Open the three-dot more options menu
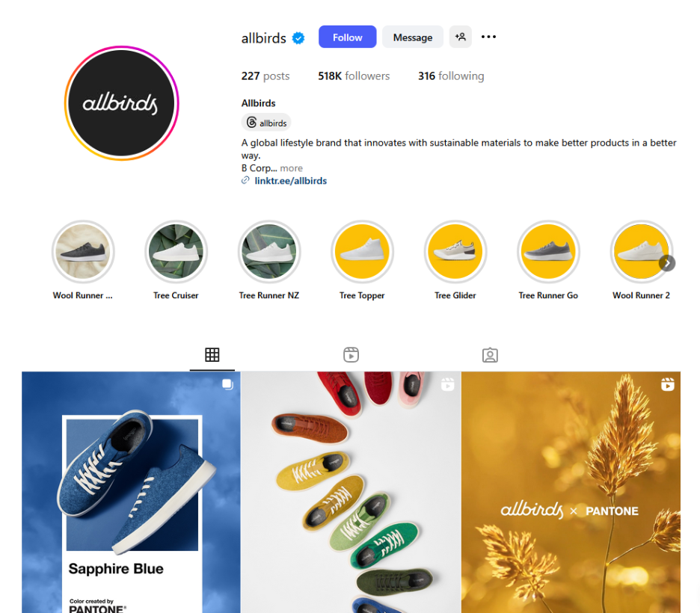This screenshot has width=700, height=613. coord(488,37)
